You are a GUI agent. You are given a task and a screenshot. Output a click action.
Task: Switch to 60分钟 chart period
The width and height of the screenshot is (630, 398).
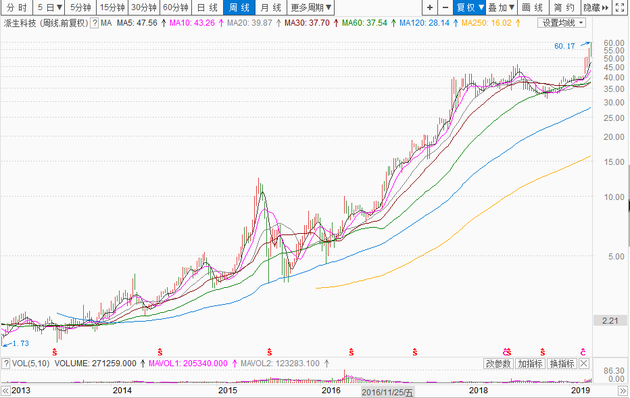[x=176, y=7]
